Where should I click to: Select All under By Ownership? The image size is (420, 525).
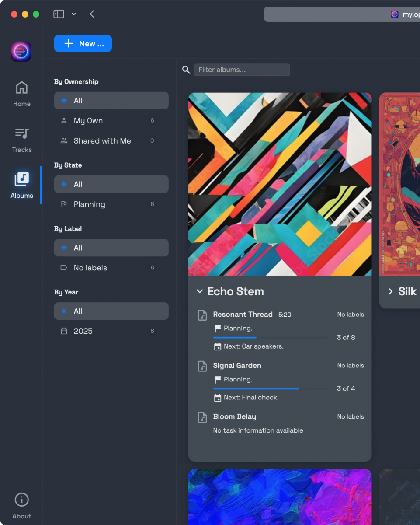(111, 101)
